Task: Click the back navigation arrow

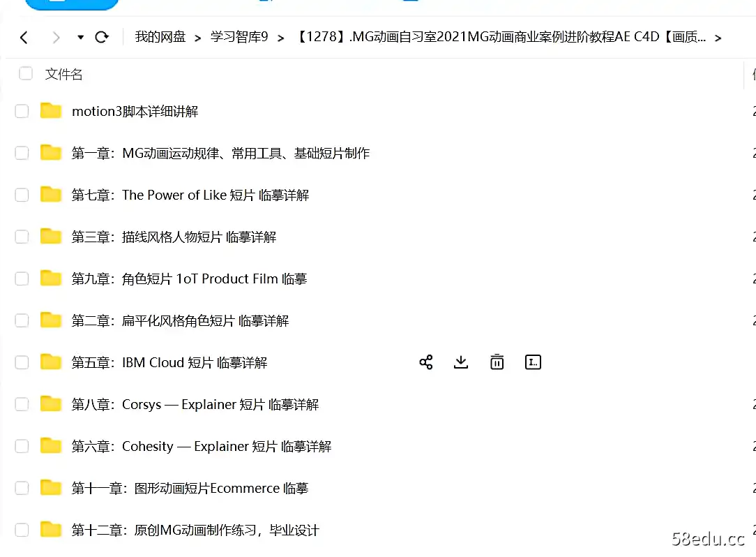Action: (x=24, y=36)
